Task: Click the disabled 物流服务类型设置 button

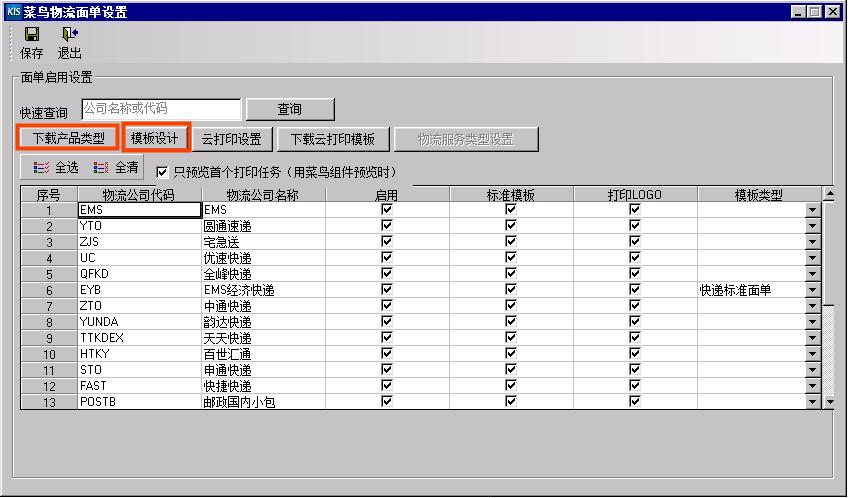Action: click(x=466, y=139)
